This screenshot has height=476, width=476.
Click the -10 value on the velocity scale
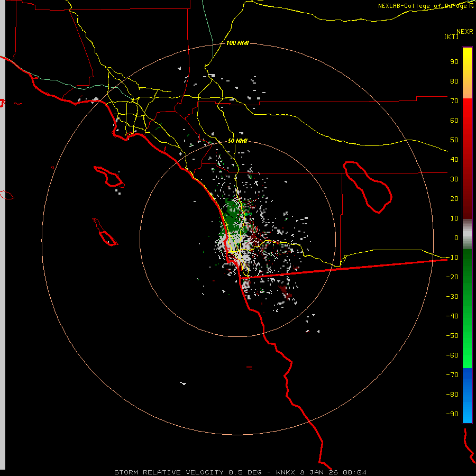(x=452, y=258)
